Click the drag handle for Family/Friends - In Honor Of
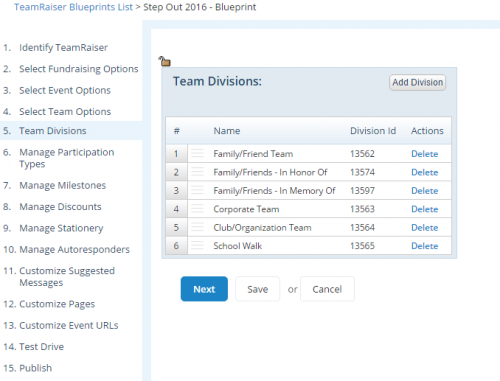This screenshot has width=500, height=381. click(x=197, y=172)
